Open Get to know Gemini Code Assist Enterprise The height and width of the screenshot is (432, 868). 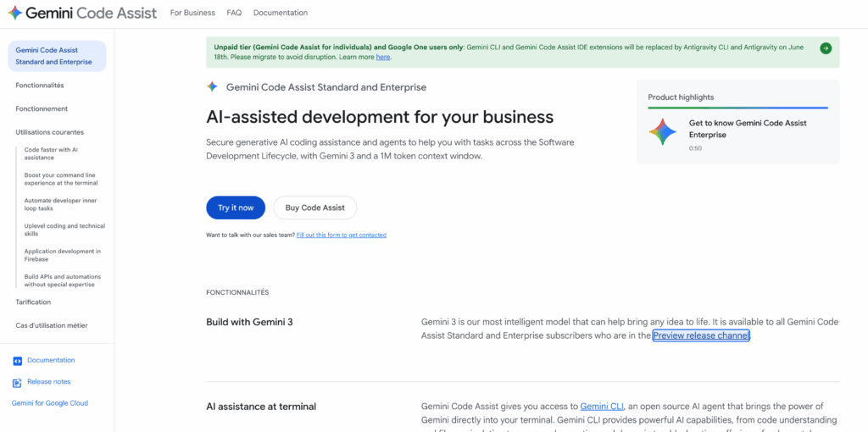click(748, 129)
